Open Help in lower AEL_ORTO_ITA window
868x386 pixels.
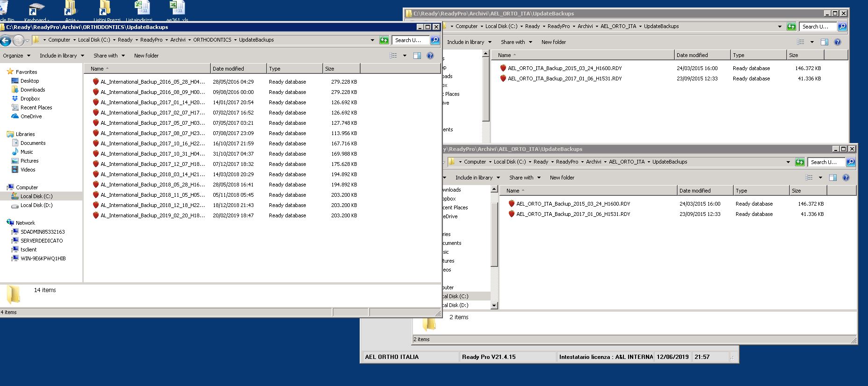(846, 178)
